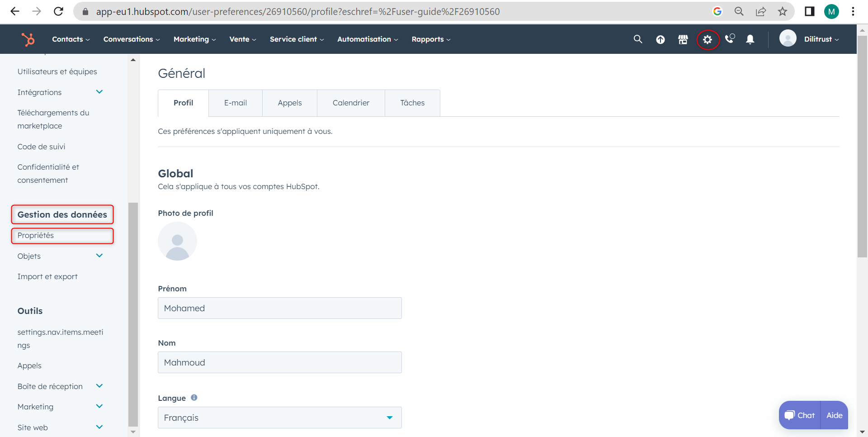Open Utilisateurs et équipes settings
The height and width of the screenshot is (437, 868).
57,71
